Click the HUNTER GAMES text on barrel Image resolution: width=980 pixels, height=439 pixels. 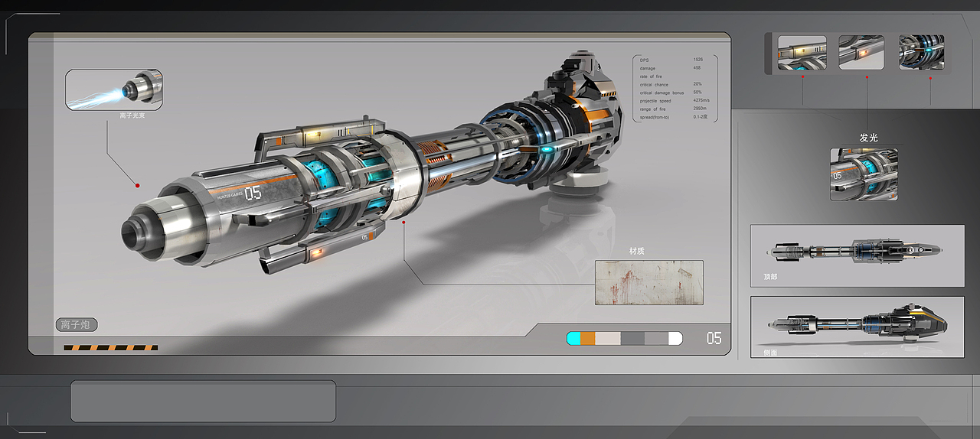pos(229,197)
